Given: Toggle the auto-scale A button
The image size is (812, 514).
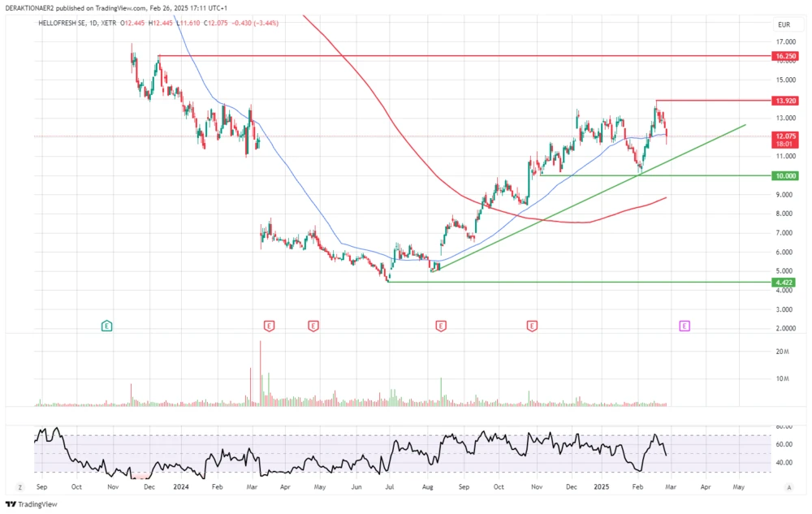Looking at the screenshot, I should coord(788,486).
